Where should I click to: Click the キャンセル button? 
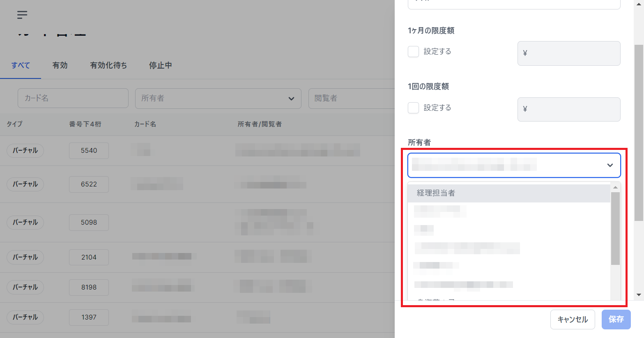(573, 320)
